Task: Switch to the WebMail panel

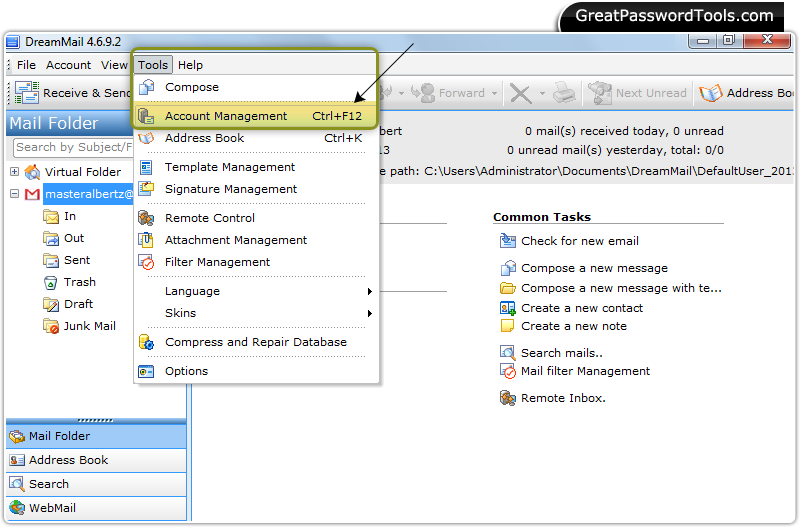Action: (x=96, y=508)
